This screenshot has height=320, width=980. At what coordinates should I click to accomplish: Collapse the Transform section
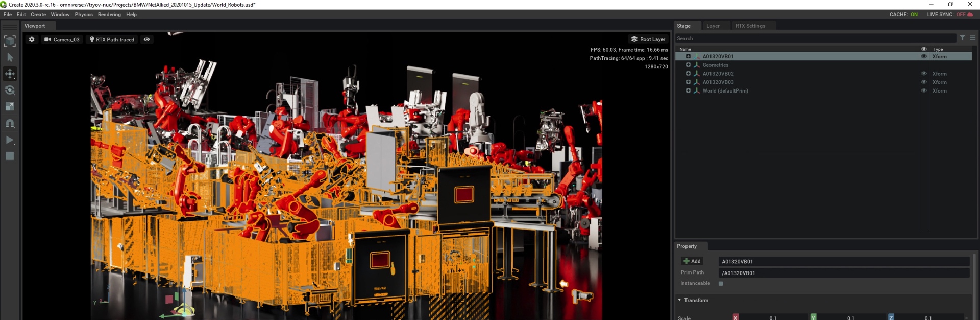click(679, 300)
